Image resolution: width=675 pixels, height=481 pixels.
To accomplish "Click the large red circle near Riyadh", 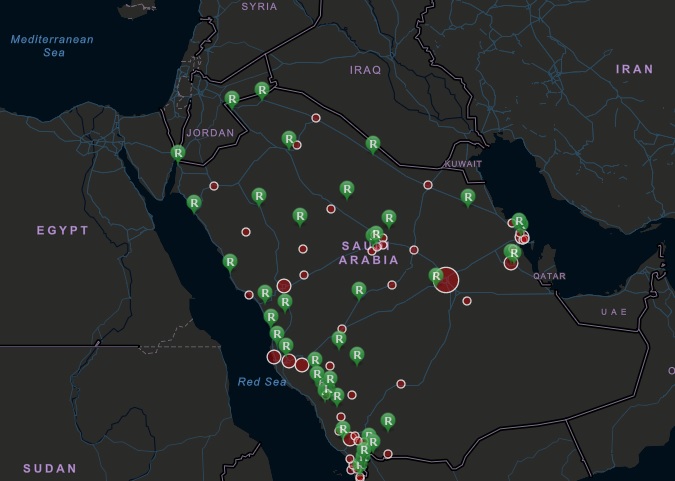I will [446, 280].
